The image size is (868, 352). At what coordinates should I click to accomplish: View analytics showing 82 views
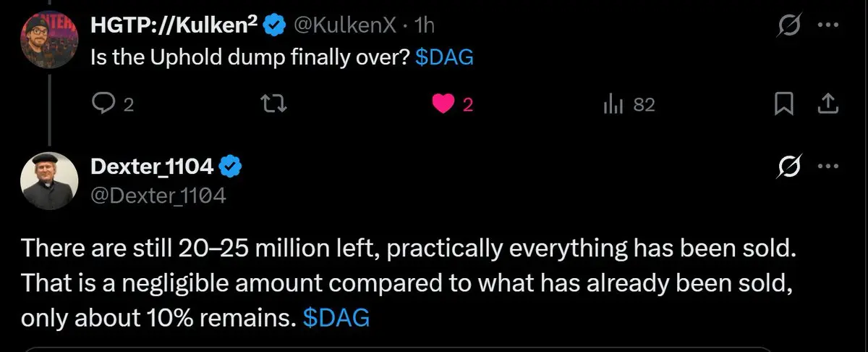[x=628, y=106]
